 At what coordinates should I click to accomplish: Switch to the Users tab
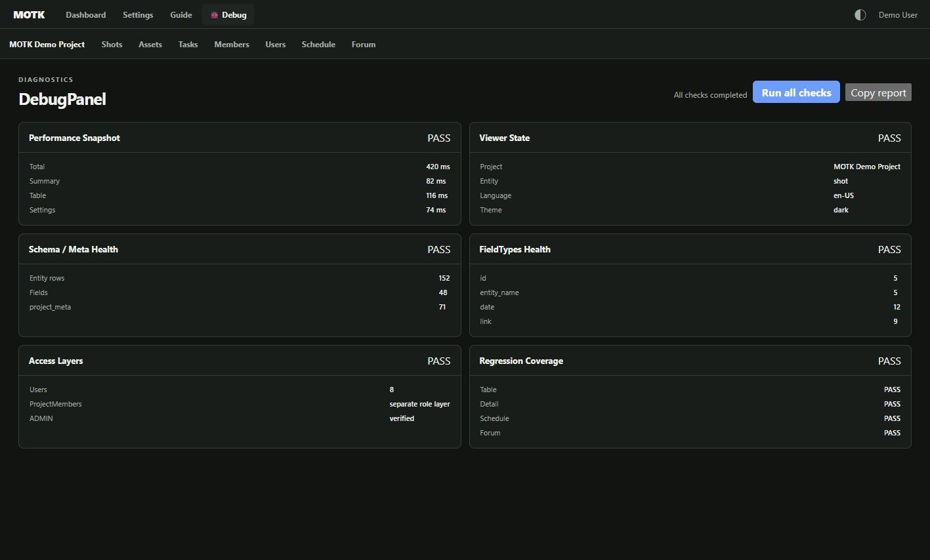(x=276, y=45)
